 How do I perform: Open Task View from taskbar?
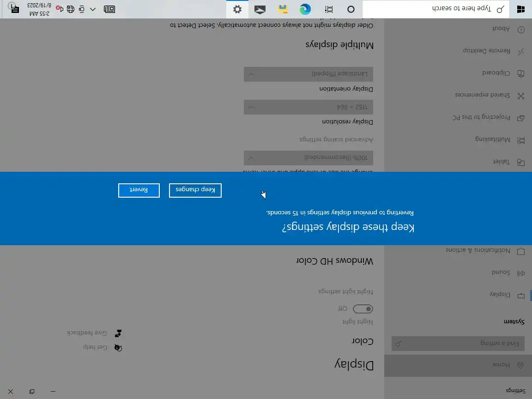(x=328, y=9)
